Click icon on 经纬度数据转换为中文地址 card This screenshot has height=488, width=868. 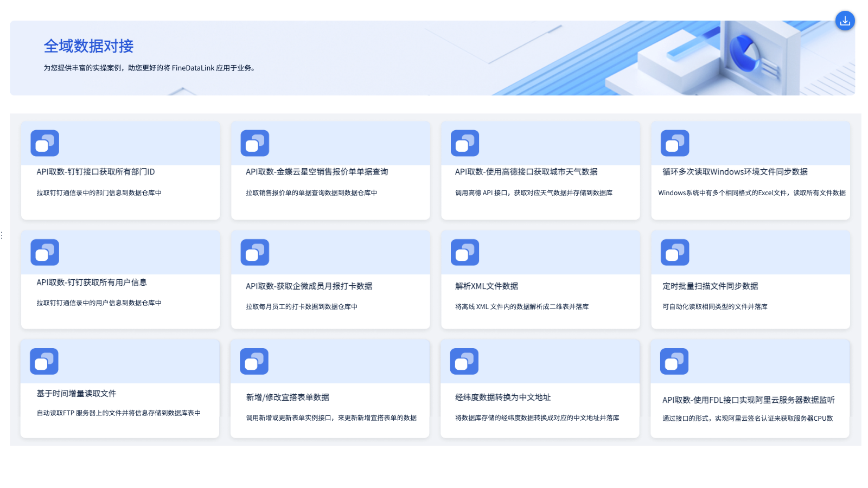(x=464, y=361)
